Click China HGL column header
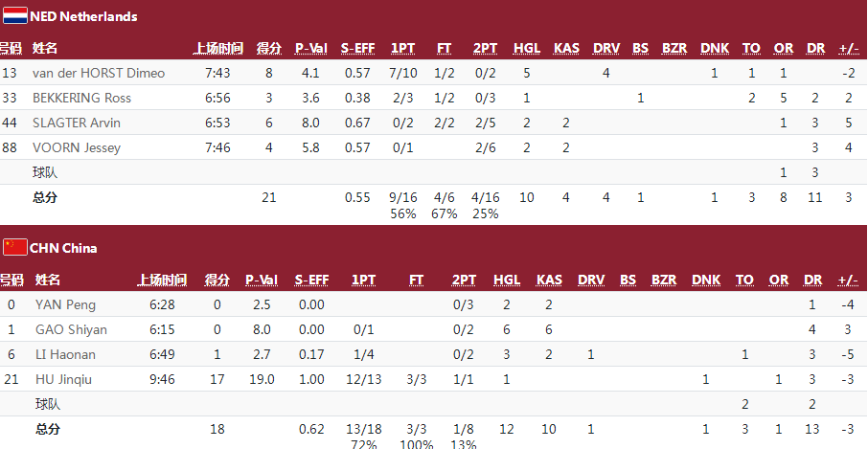The width and height of the screenshot is (868, 449). click(507, 281)
